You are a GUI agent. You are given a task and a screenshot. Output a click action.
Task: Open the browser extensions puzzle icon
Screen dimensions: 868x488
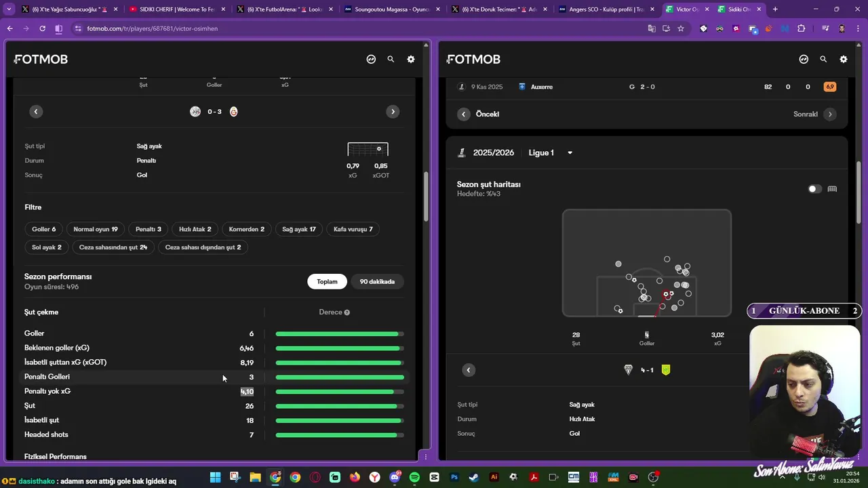pyautogui.click(x=802, y=28)
